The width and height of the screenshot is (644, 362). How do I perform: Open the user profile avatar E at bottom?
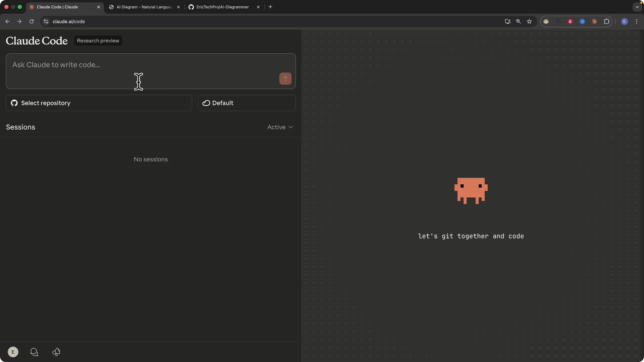click(x=13, y=352)
